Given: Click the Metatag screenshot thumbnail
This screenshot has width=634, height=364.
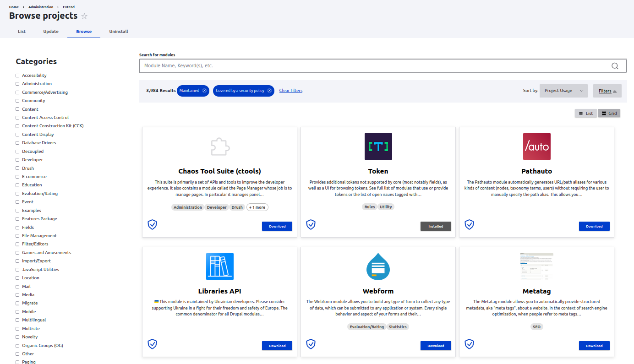Looking at the screenshot, I should [x=537, y=266].
